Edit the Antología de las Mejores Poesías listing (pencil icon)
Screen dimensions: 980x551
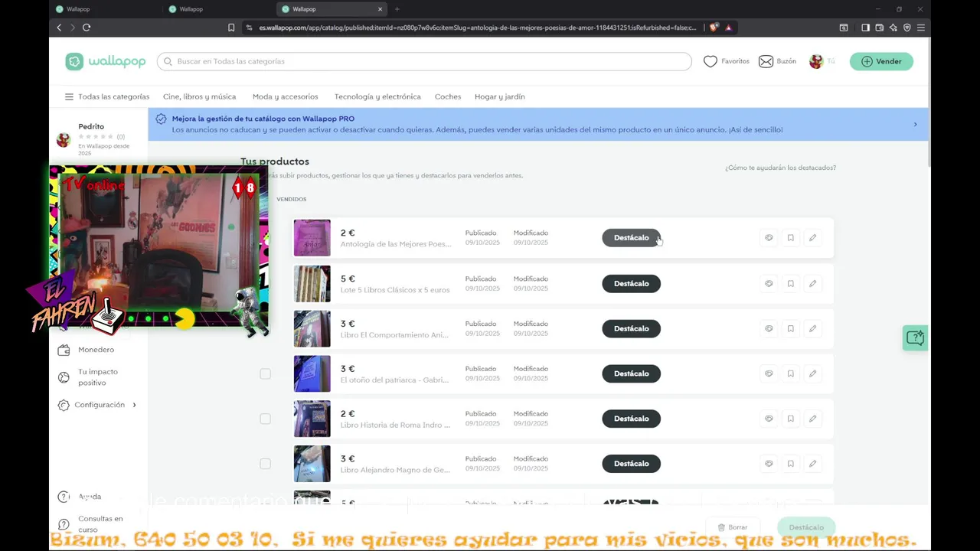(x=812, y=238)
